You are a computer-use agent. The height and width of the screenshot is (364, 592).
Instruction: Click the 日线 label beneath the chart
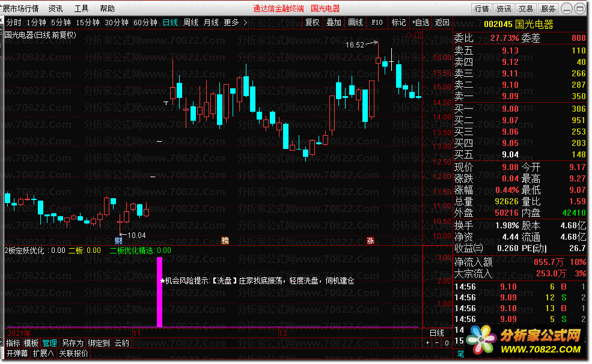tap(437, 333)
